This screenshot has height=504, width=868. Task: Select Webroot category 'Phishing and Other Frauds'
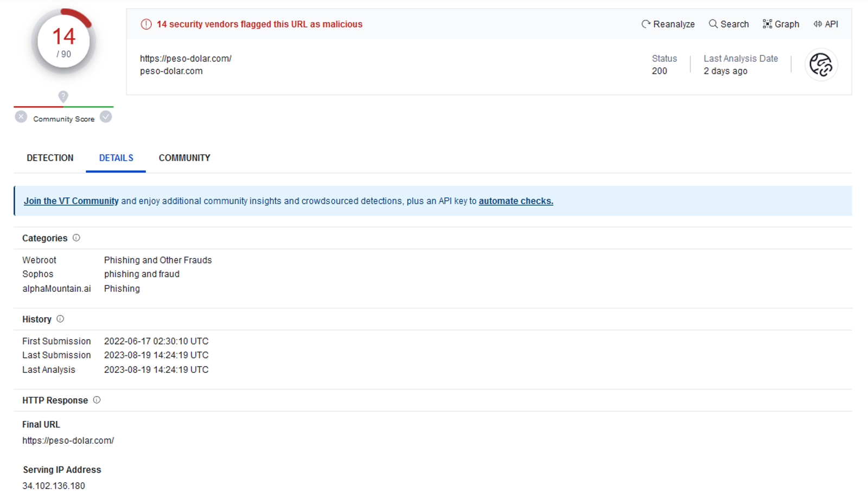[158, 260]
